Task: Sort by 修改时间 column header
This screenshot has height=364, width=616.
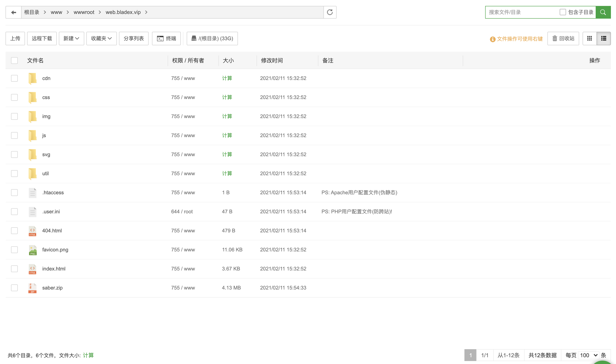Action: point(272,61)
